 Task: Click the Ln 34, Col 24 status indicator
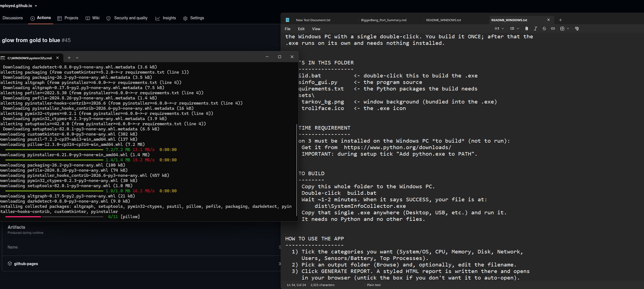click(296, 285)
